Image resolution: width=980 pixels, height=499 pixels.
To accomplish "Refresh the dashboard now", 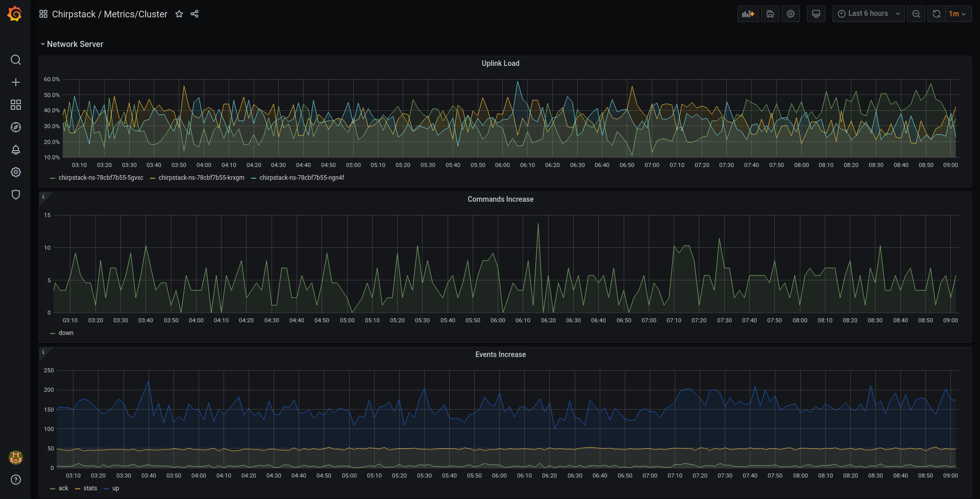I will coord(937,14).
